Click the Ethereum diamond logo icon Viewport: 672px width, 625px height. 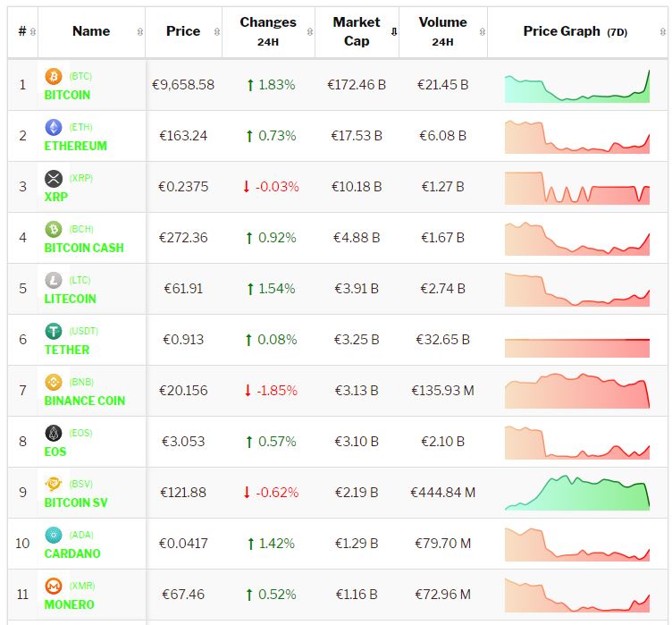(x=54, y=128)
